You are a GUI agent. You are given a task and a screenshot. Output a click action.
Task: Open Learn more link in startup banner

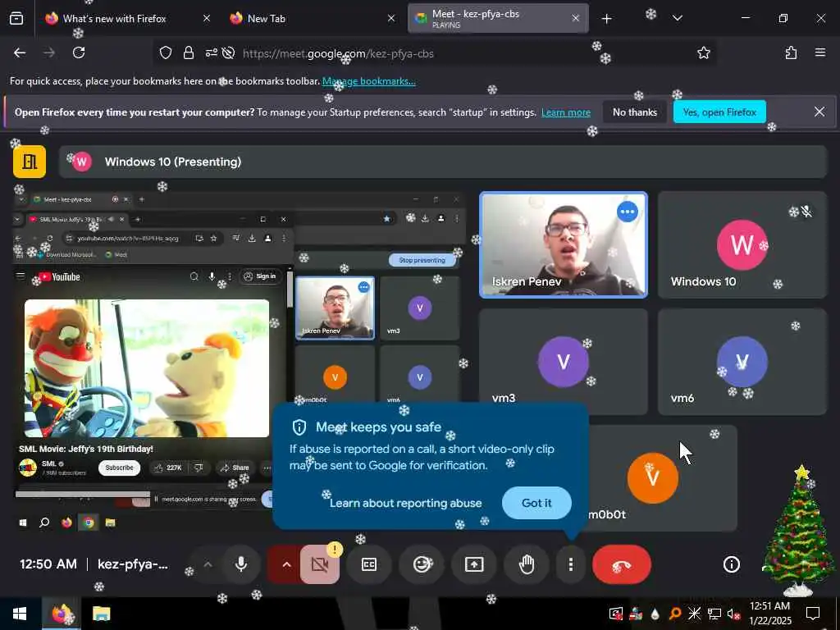tap(566, 112)
